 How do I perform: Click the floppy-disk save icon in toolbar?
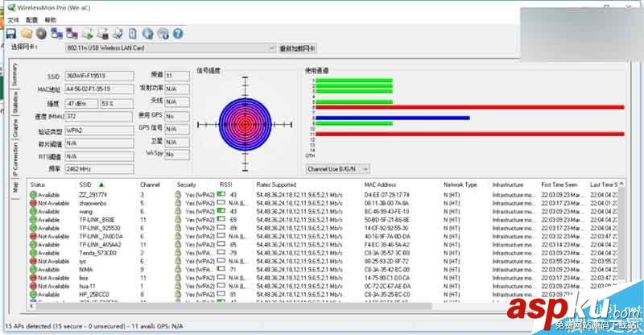(x=11, y=33)
